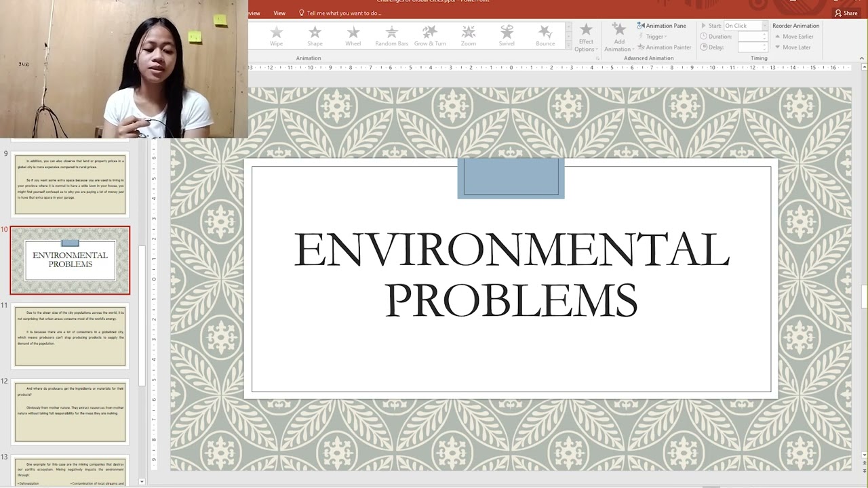Click the Share button

pos(846,13)
